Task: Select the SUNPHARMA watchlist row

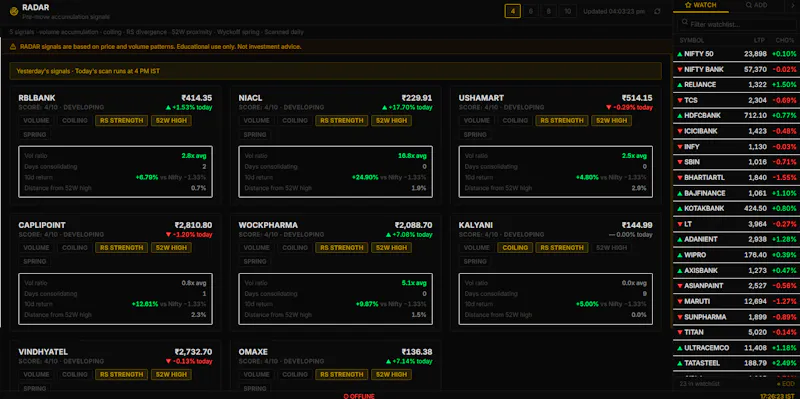Action: pos(737,317)
